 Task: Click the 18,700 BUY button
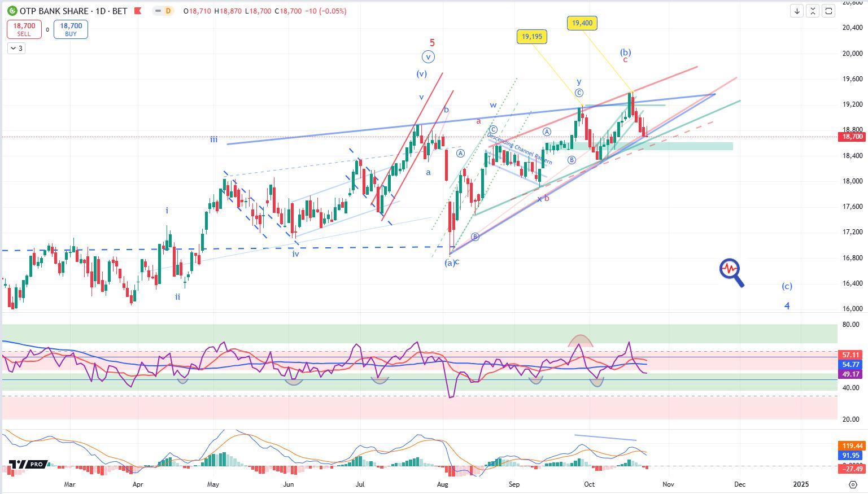pos(71,29)
